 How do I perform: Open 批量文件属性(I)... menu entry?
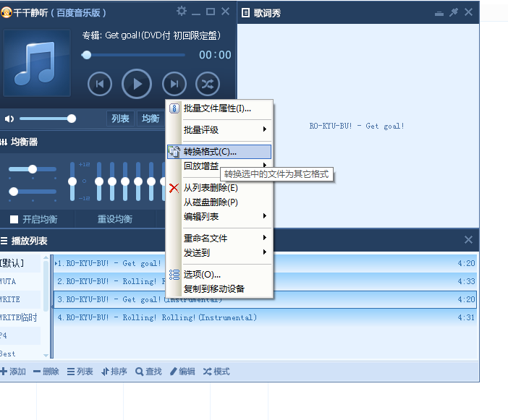(219, 108)
